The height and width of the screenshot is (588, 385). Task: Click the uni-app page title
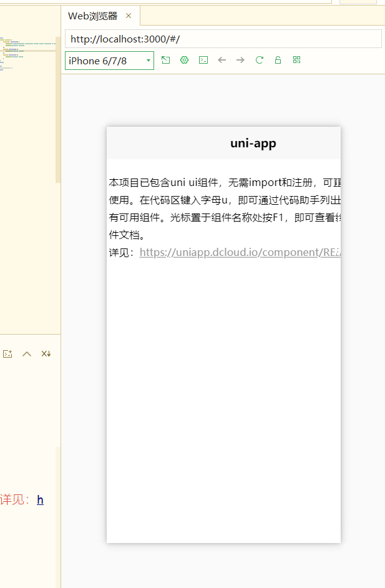(253, 143)
